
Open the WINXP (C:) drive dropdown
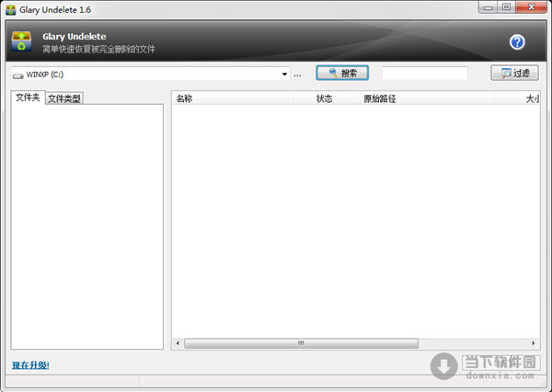[x=284, y=75]
